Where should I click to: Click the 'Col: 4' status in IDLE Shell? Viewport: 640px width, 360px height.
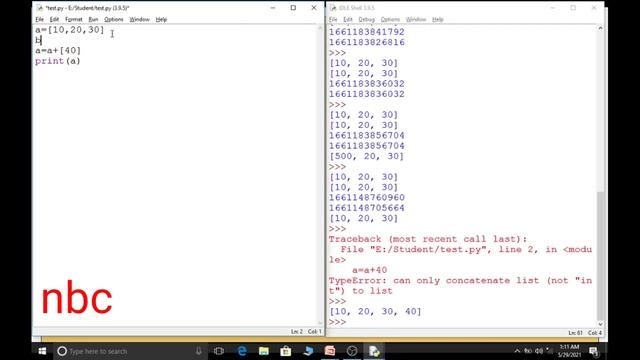[x=595, y=333]
